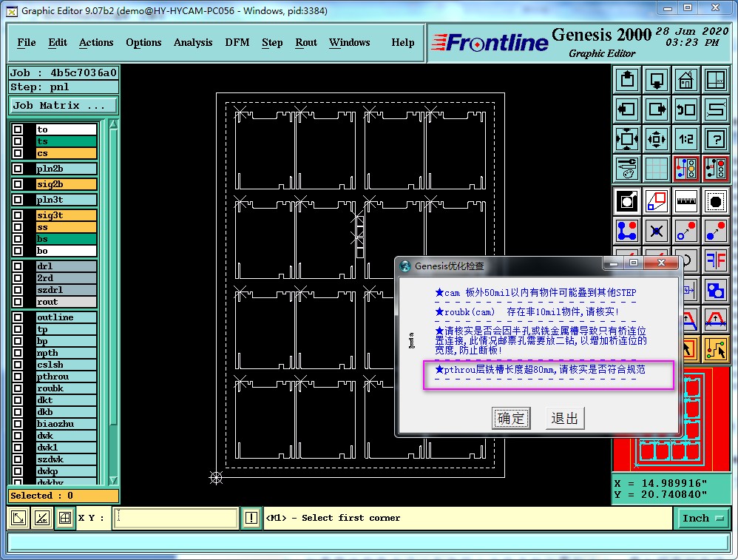The height and width of the screenshot is (560, 738).
Task: Open the DFM menu
Action: click(237, 42)
